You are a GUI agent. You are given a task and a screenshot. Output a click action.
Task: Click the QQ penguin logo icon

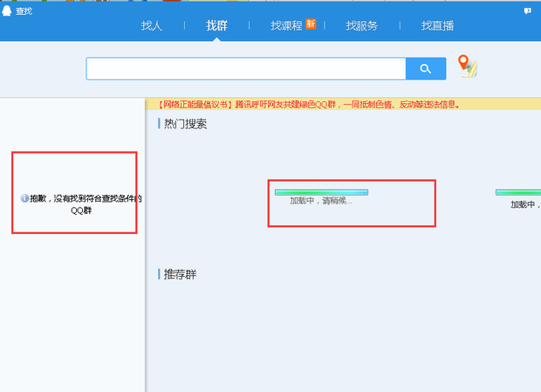[x=7, y=10]
